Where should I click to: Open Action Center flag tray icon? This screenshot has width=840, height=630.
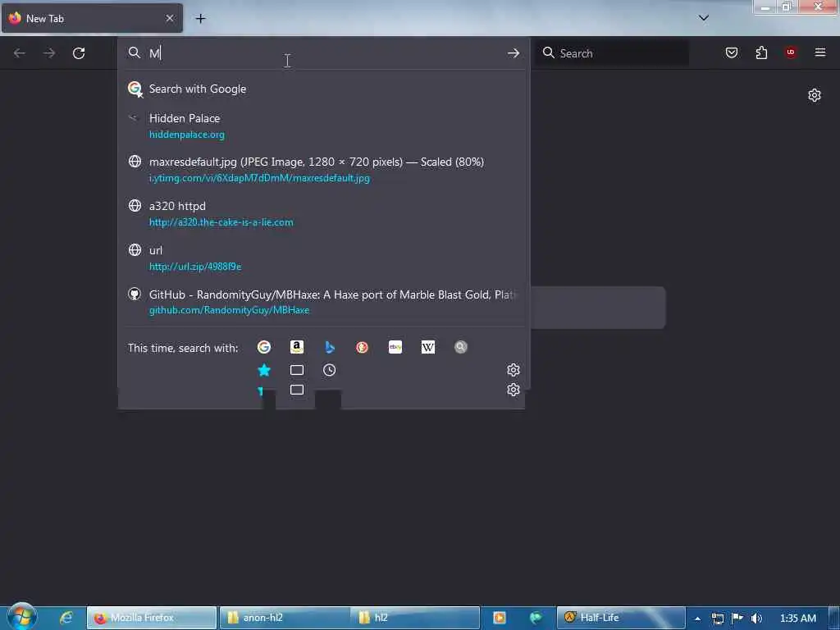click(x=737, y=619)
